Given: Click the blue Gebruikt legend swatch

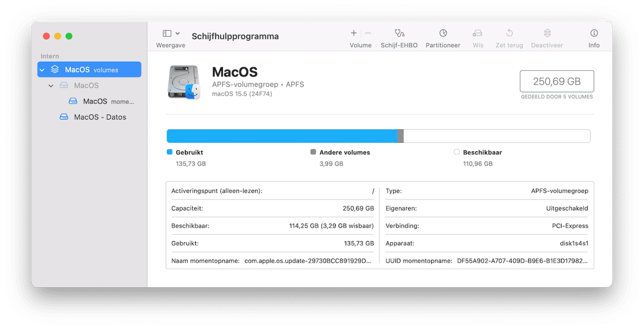Looking at the screenshot, I should [169, 152].
